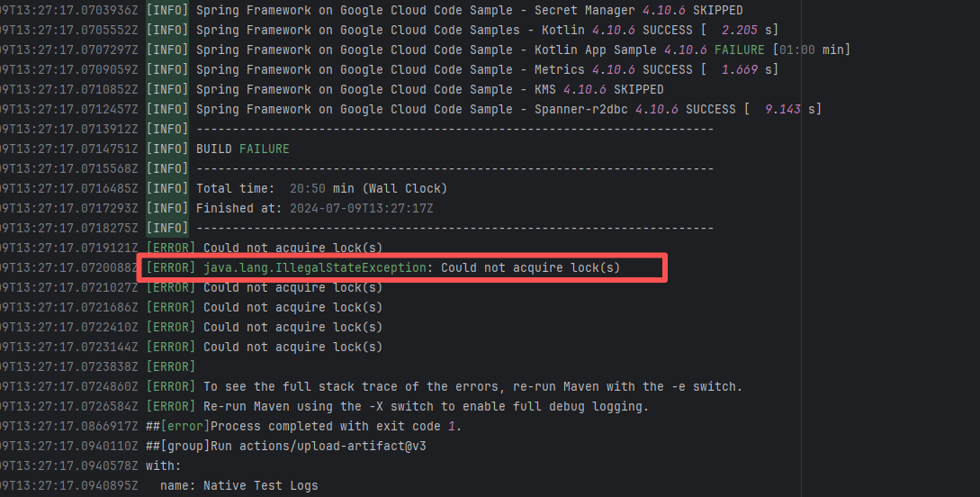The image size is (980, 497).
Task: Click the highlighted java.lang.IllegalStateException error line
Action: [400, 268]
